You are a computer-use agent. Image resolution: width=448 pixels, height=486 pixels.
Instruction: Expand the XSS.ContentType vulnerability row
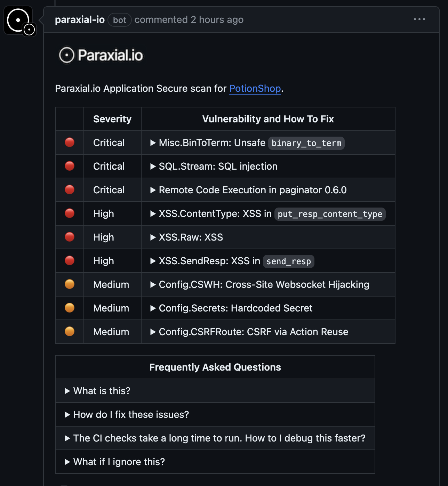coord(267,214)
